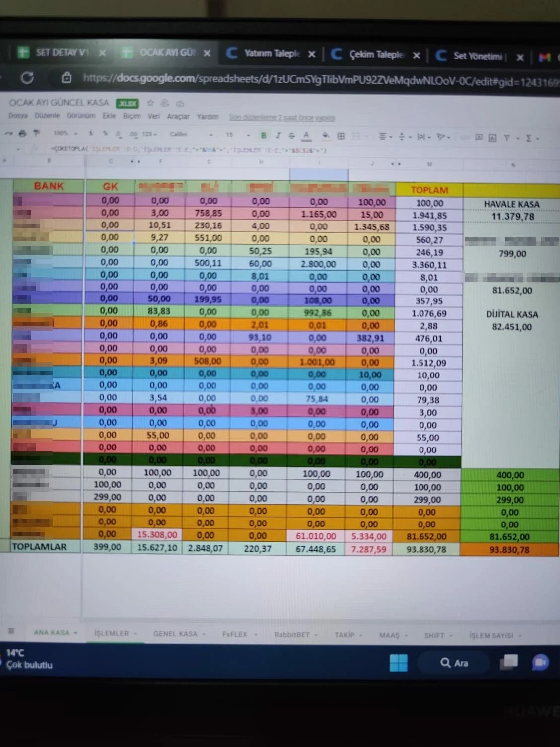
Task: Open the zoom 100% dropdown
Action: tap(66, 133)
